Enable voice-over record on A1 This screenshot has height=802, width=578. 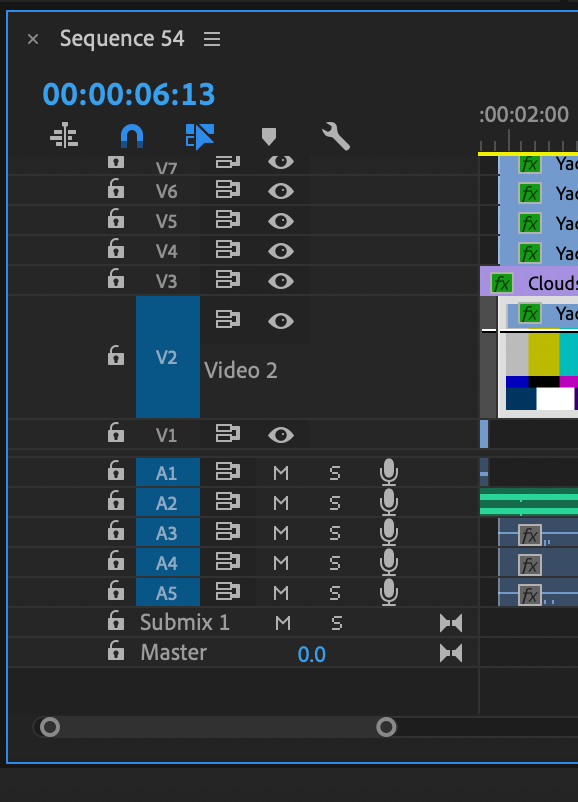[389, 472]
